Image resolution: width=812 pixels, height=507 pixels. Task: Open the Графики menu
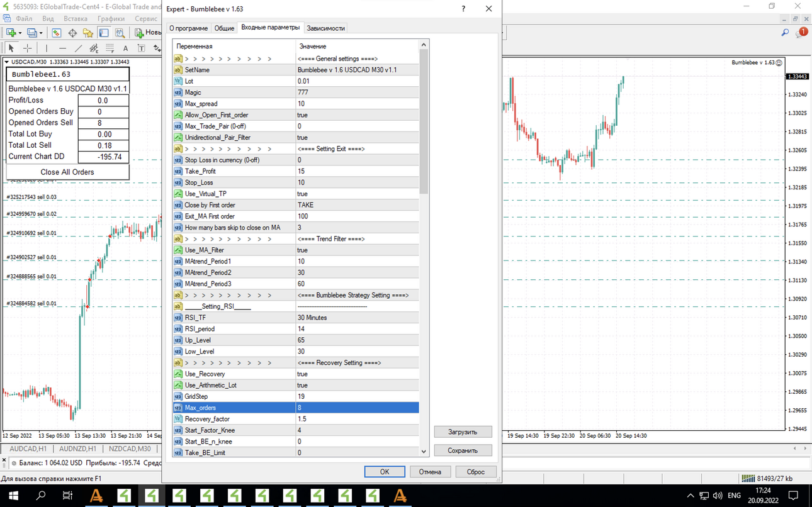pyautogui.click(x=111, y=19)
